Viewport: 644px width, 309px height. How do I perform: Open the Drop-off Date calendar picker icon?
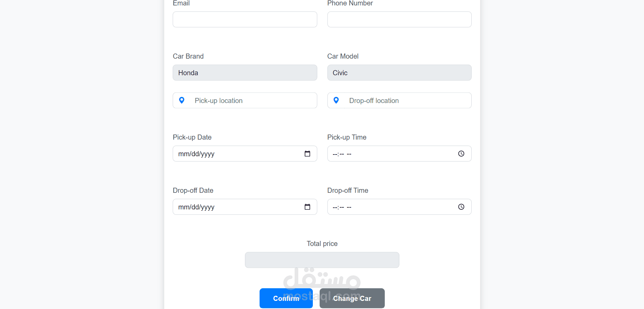tap(307, 207)
